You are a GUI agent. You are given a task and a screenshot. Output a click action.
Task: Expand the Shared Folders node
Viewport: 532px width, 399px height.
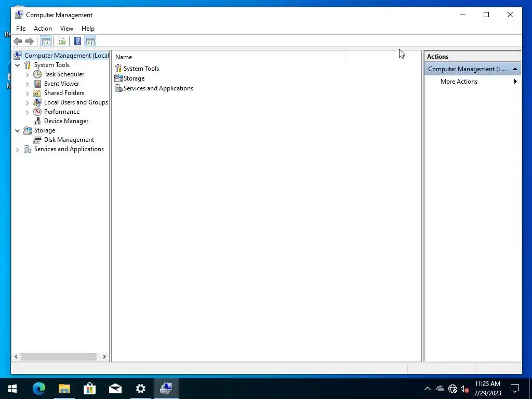pos(28,94)
